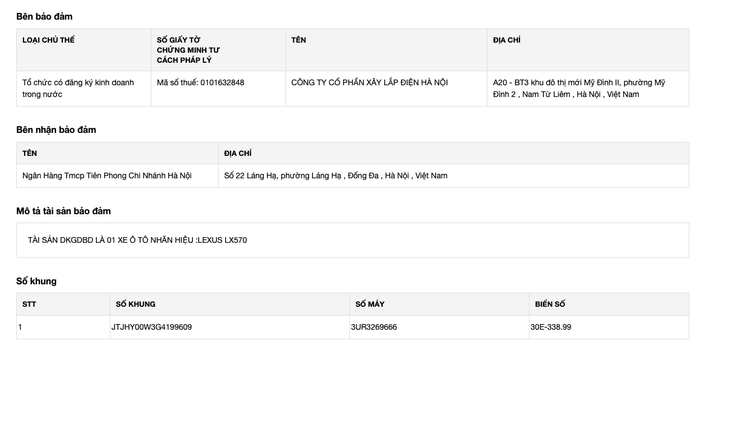
Task: Click the BIỂN SỐ column header
Action: pyautogui.click(x=550, y=304)
